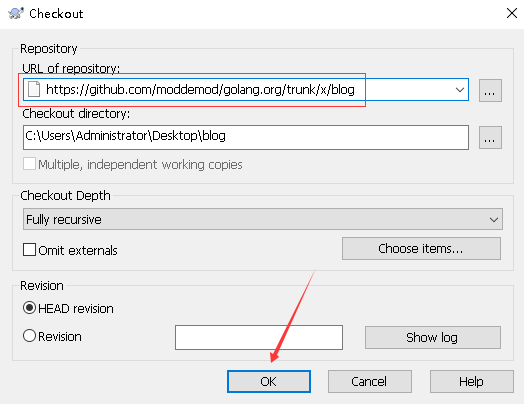Screen dimensions: 524x404
Task: Click the repository URL text field
Action: pos(246,90)
